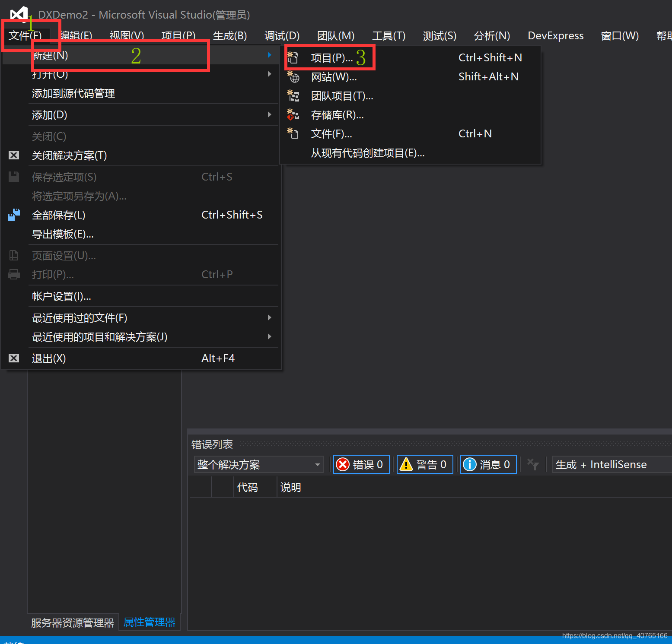Choose 团队项目(T)... entry
The image size is (672, 644).
411,95
